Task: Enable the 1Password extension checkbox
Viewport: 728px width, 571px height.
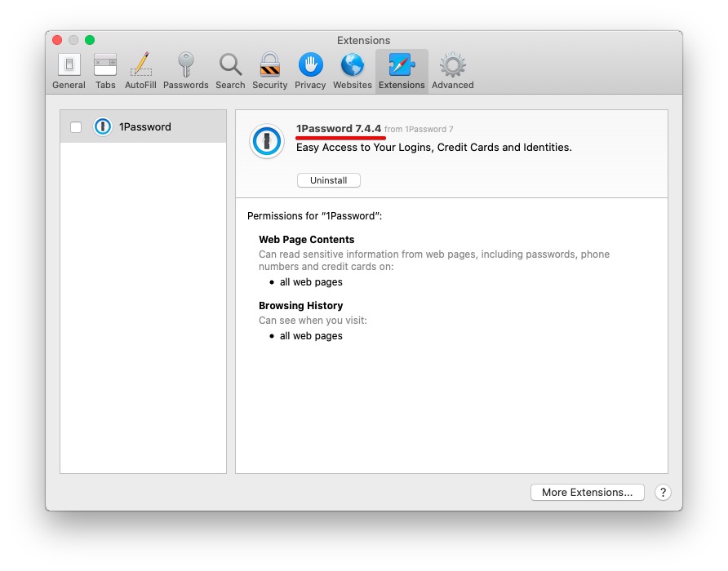Action: 76,126
